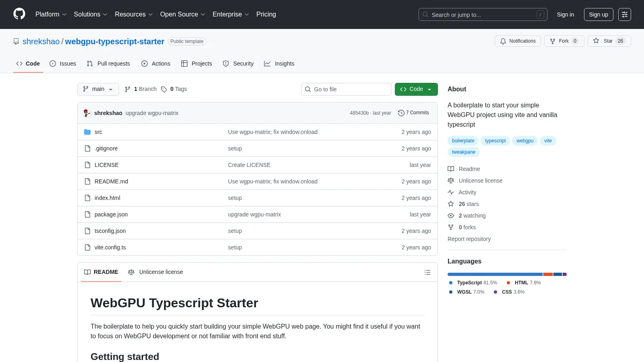This screenshot has width=644, height=362.
Task: Click the .gitignore file icon
Action: click(x=87, y=148)
